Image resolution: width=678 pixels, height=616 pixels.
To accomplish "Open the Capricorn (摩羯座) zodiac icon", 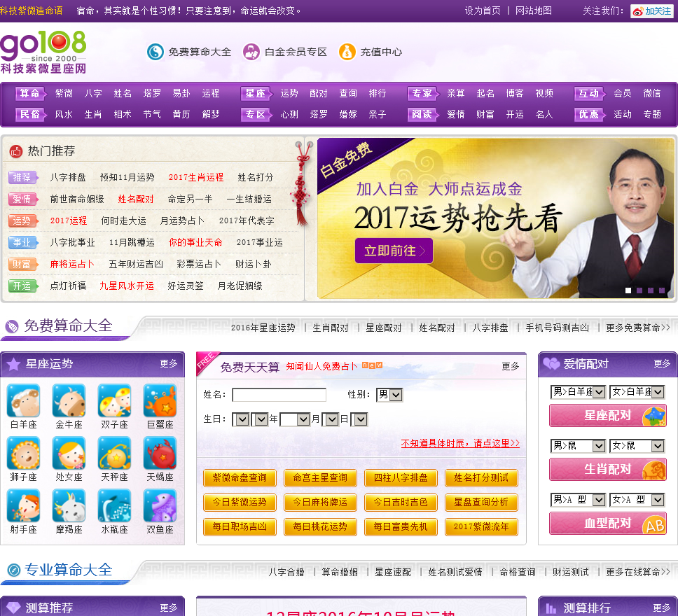I will point(69,505).
